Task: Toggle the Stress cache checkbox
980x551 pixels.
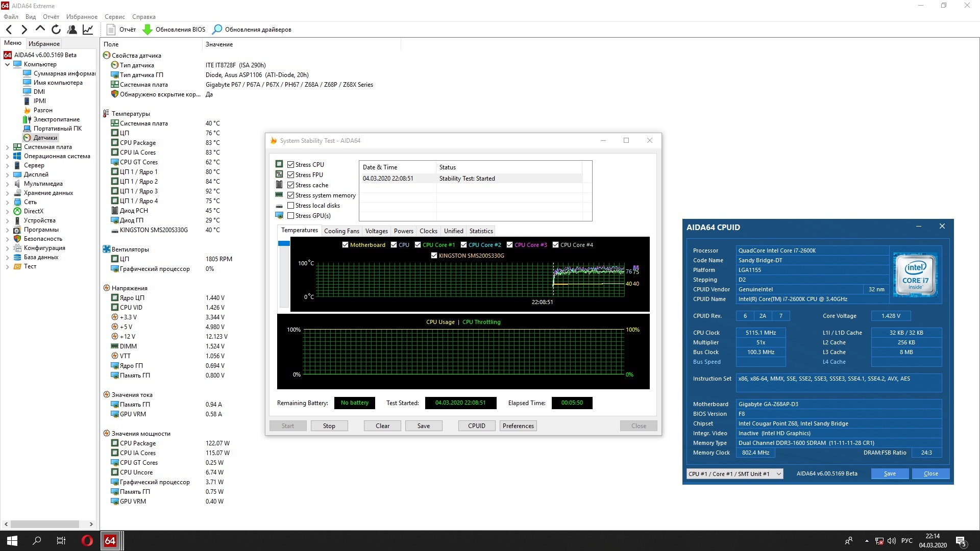Action: click(290, 185)
